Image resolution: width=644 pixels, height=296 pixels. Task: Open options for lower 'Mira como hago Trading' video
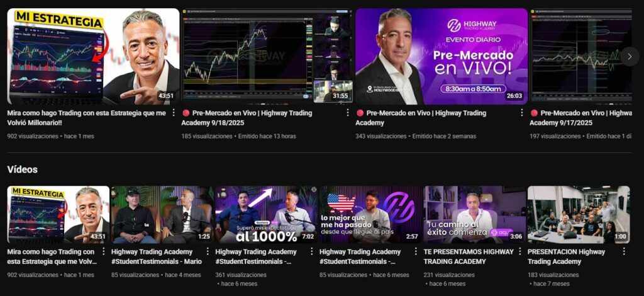click(104, 251)
